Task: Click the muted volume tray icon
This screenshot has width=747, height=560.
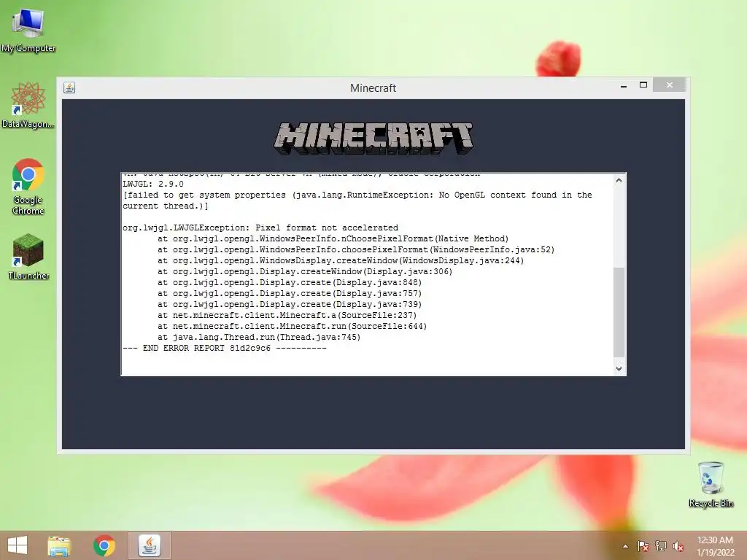Action: [x=678, y=546]
